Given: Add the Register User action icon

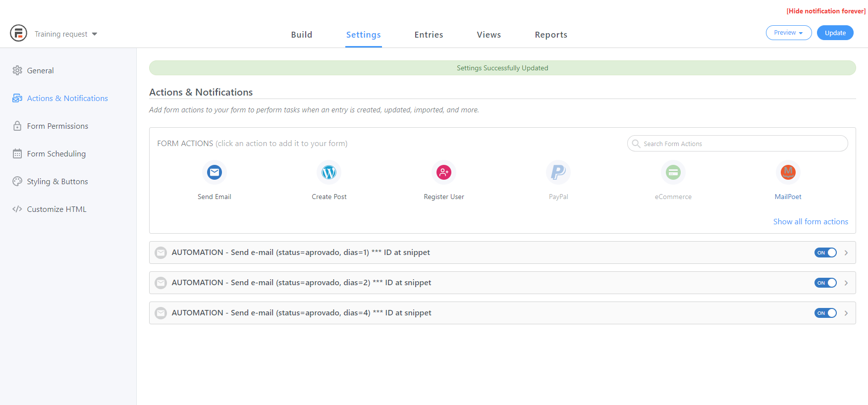Looking at the screenshot, I should (444, 172).
